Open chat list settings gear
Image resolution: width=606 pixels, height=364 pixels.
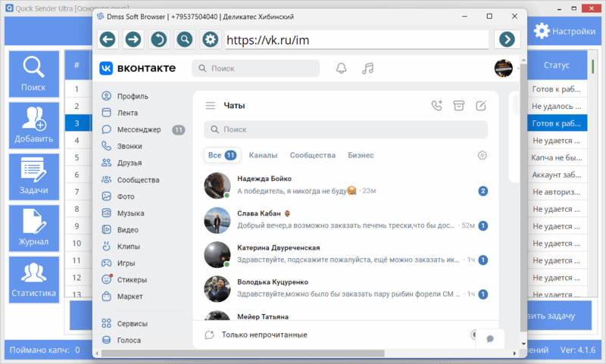click(x=482, y=155)
